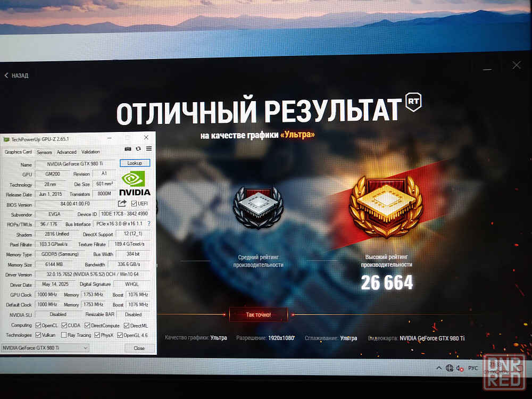
Task: Click the benchmark score 26 664
Action: pyautogui.click(x=387, y=283)
